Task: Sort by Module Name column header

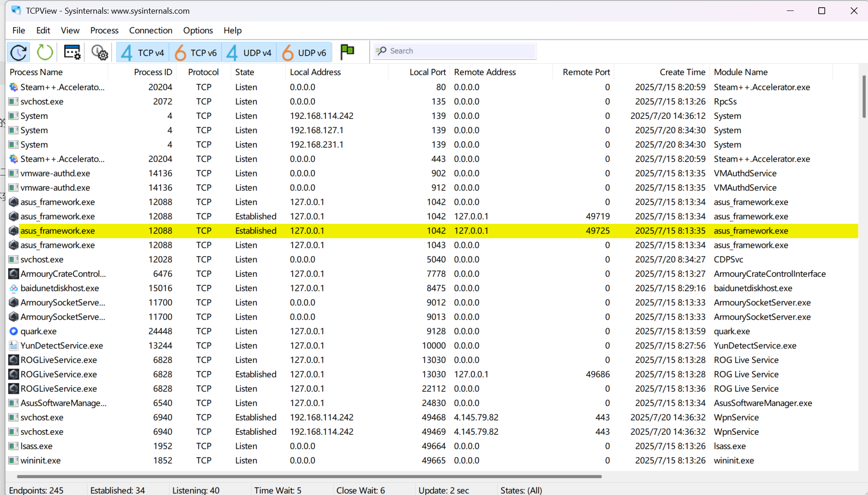Action: pos(771,72)
